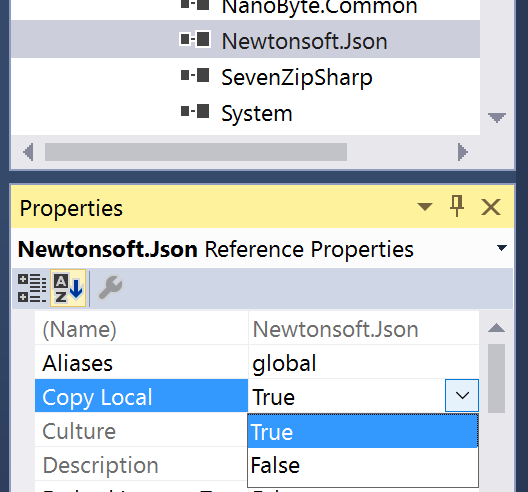Click the System reference icon

[195, 111]
